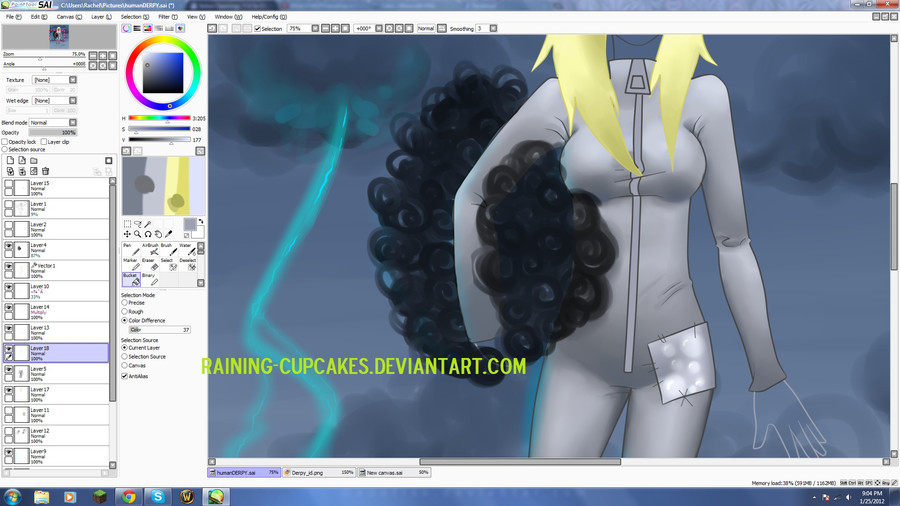
Task: Click the undo button in toolbar
Action: click(212, 28)
